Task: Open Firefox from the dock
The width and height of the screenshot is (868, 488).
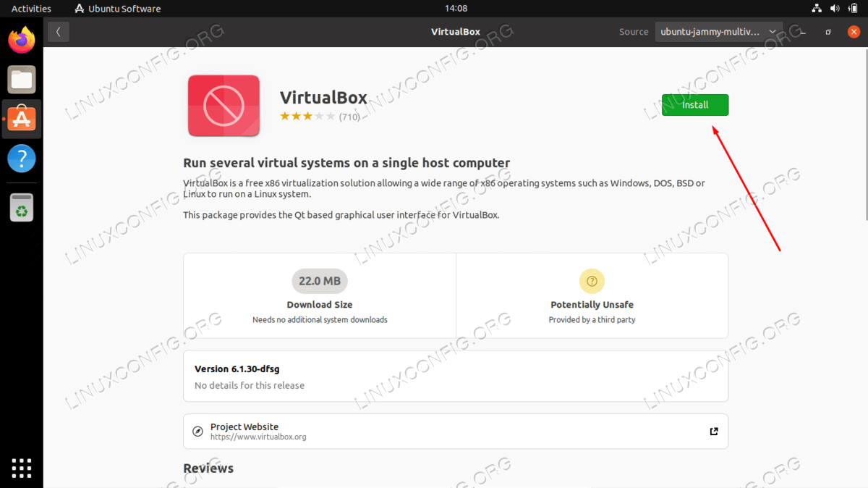Action: point(22,39)
